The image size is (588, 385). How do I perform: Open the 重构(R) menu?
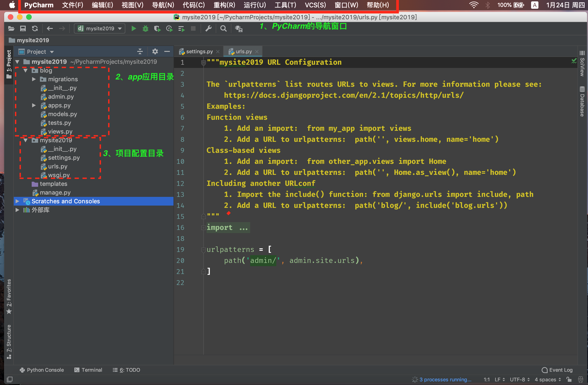pyautogui.click(x=224, y=5)
